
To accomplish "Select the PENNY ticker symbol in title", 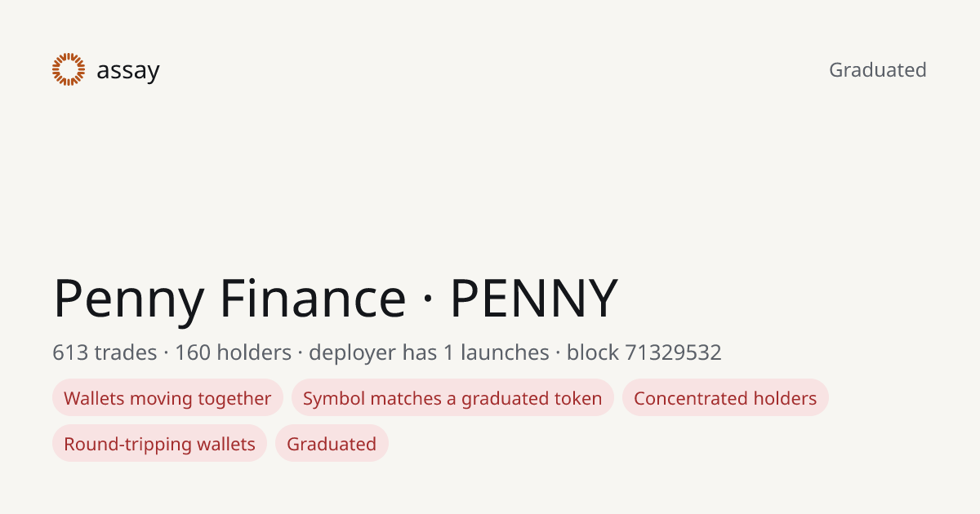I will 534,299.
